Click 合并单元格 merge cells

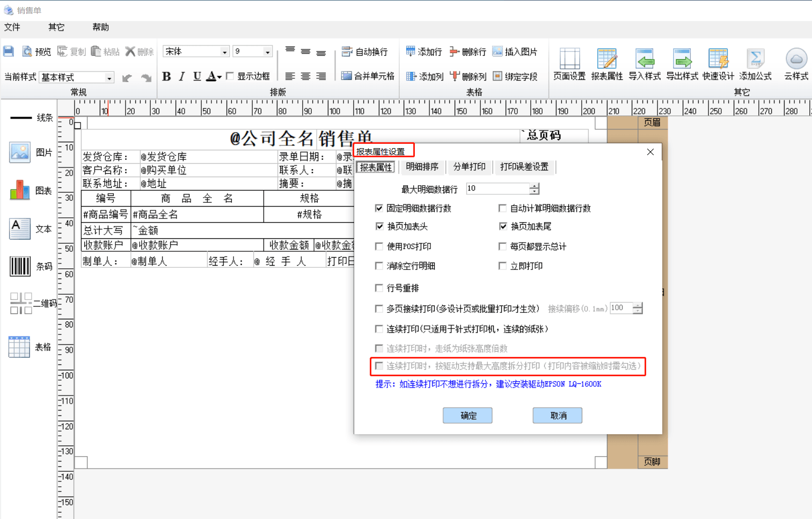368,76
